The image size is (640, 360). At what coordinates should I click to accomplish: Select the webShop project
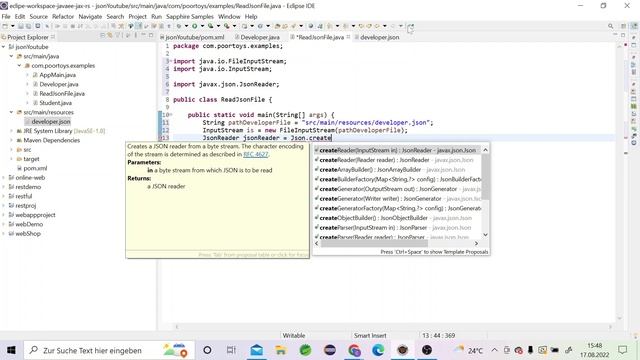pos(28,233)
